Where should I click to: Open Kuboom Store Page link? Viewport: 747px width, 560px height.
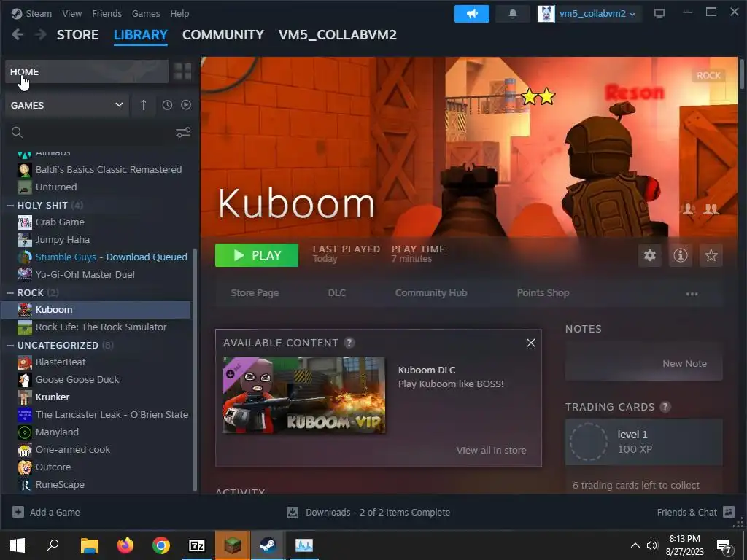[x=255, y=293]
